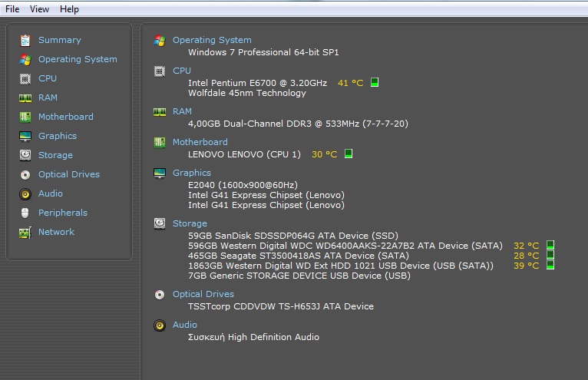This screenshot has width=588, height=380.
Task: Click the RAM heading in main panel
Action: coord(182,111)
